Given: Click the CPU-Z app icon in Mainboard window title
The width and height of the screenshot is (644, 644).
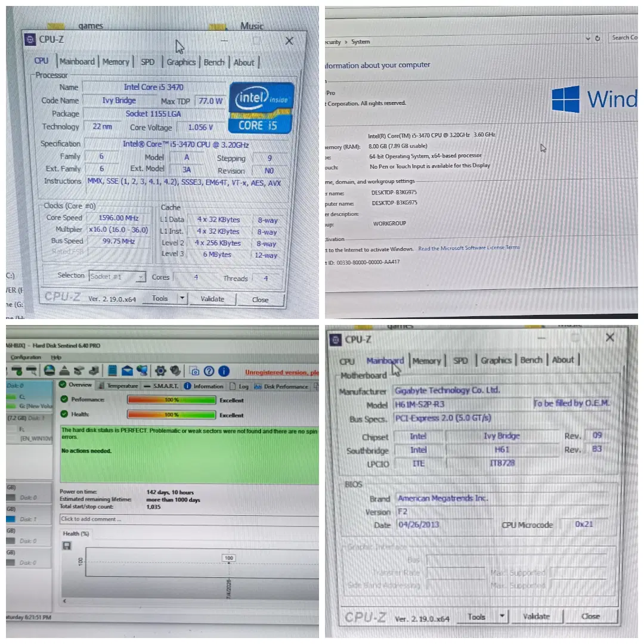Looking at the screenshot, I should (336, 340).
